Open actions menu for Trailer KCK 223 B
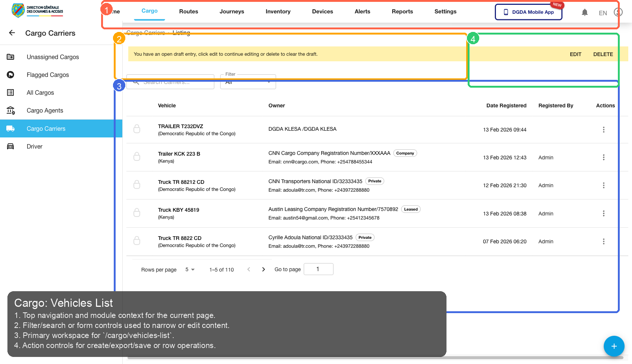The height and width of the screenshot is (364, 632). (603, 157)
